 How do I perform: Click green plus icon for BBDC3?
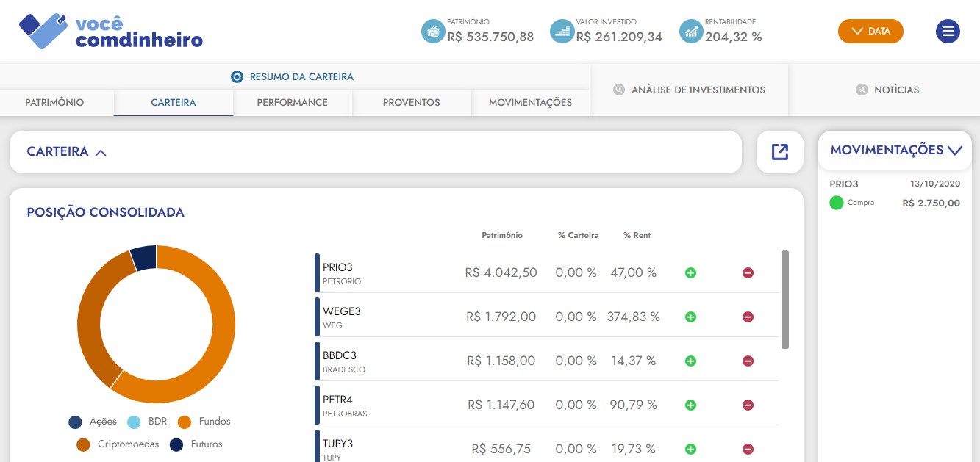(x=690, y=361)
